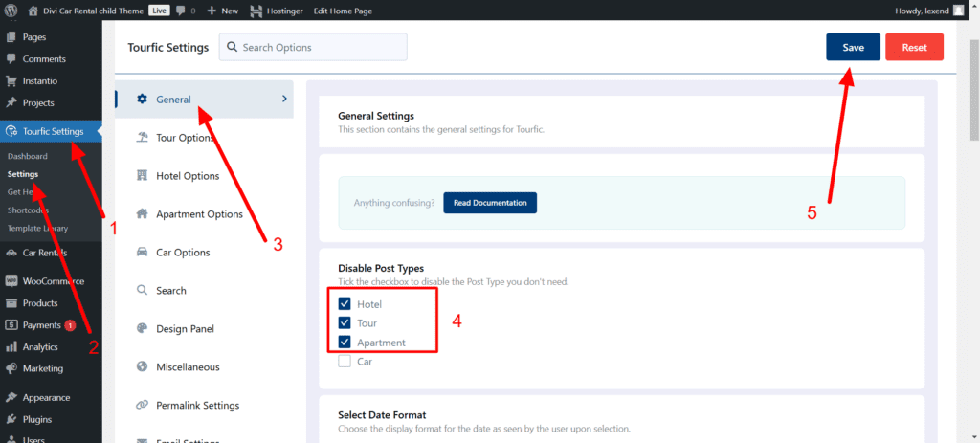Viewport: 980px width, 443px height.
Task: Click the Analytics bar chart icon
Action: (x=11, y=346)
